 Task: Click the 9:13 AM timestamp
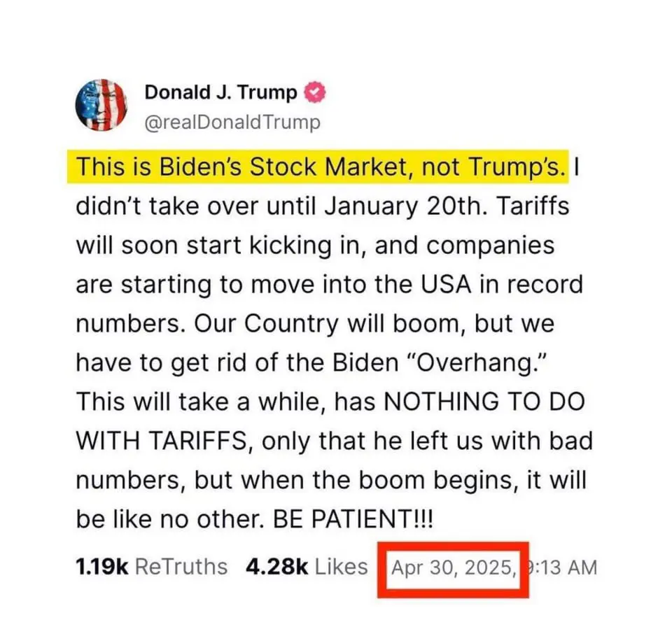point(561,567)
